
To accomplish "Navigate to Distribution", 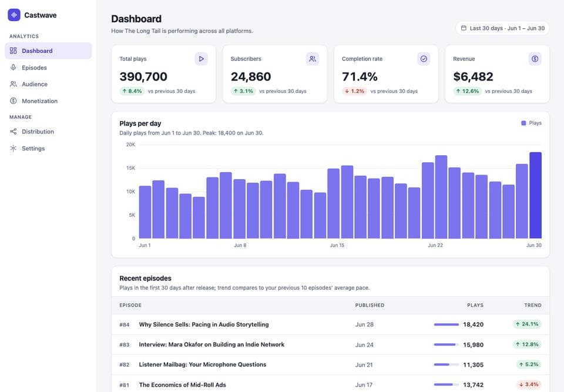I will [48, 132].
